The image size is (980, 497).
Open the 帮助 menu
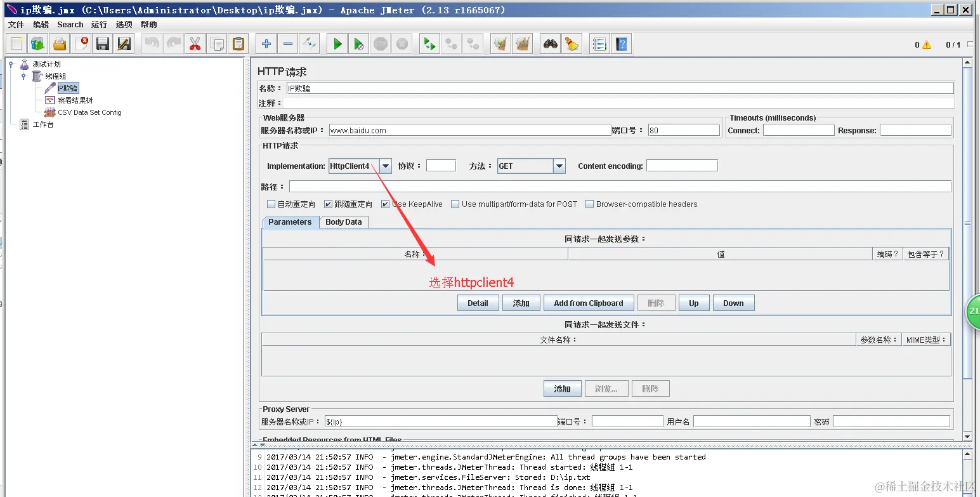(149, 25)
